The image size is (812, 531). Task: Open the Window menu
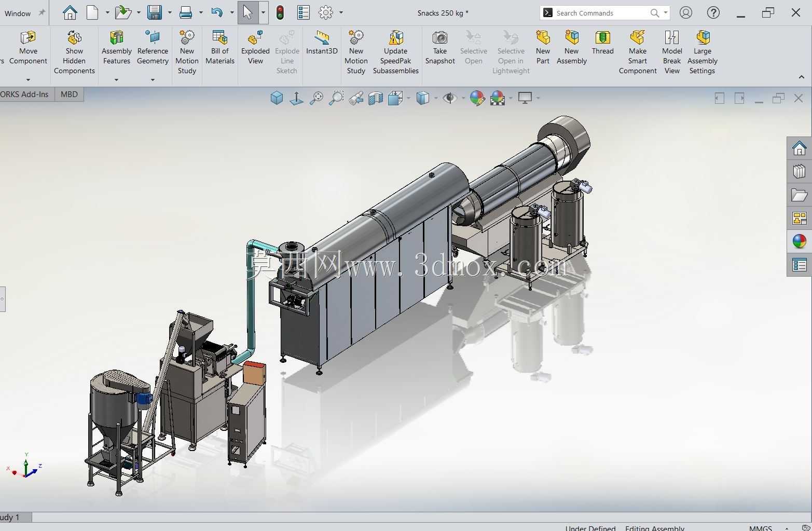(x=18, y=13)
